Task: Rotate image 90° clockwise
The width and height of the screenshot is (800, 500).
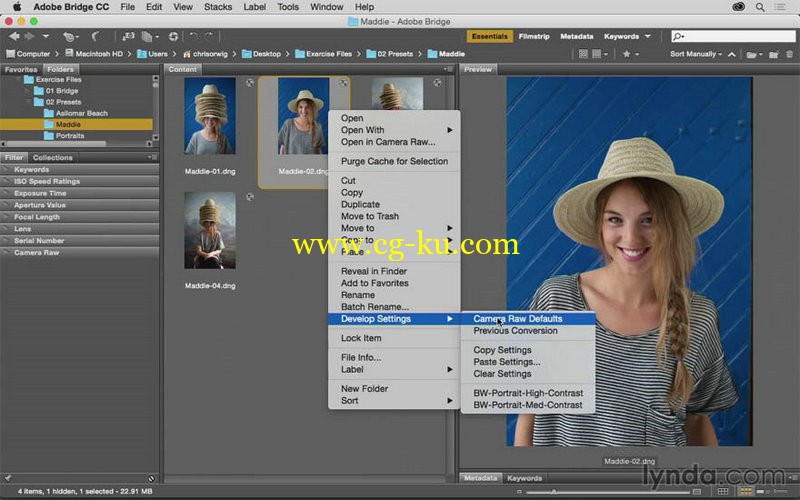Action: pos(209,36)
